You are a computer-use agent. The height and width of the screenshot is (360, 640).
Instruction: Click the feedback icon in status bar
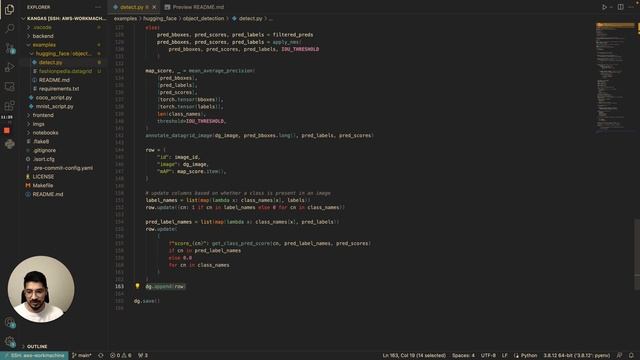620,356
